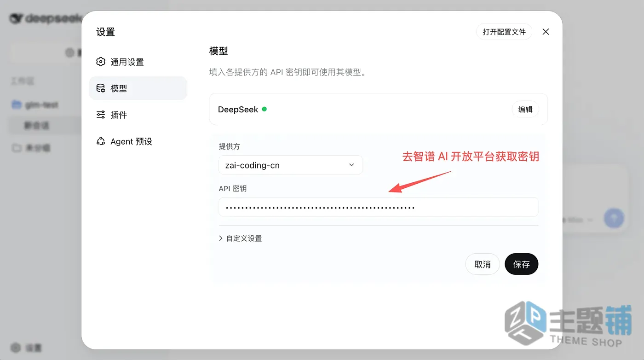Click the 设置 dialog title

[x=105, y=32]
